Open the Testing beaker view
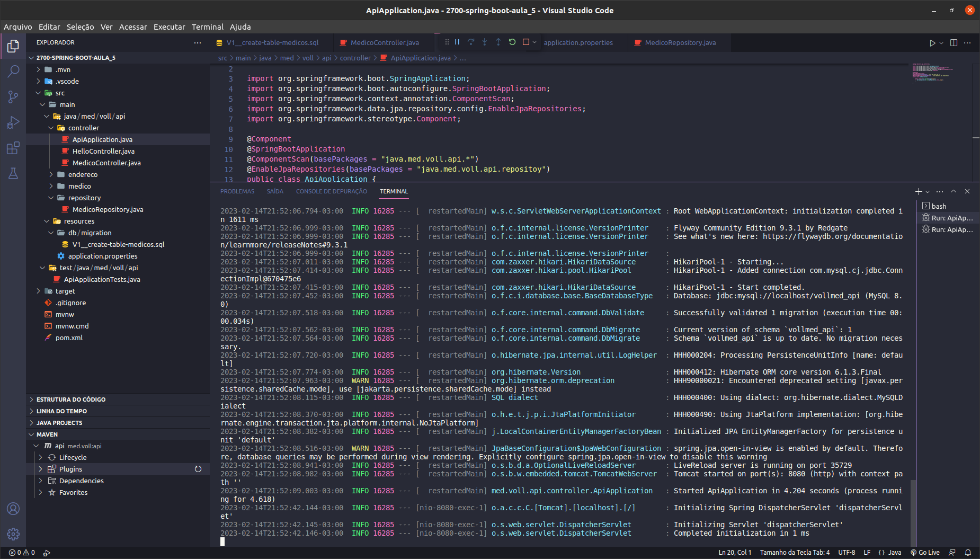 pos(13,173)
